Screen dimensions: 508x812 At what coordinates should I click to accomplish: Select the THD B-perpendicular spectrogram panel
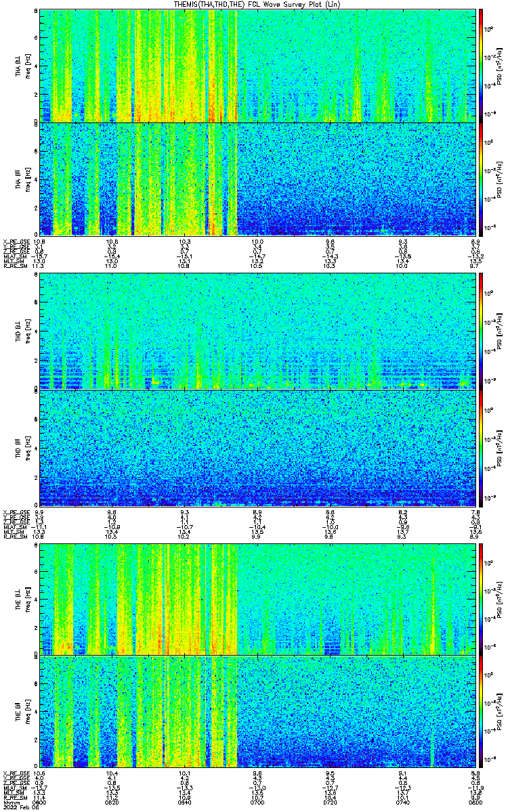coord(257,332)
